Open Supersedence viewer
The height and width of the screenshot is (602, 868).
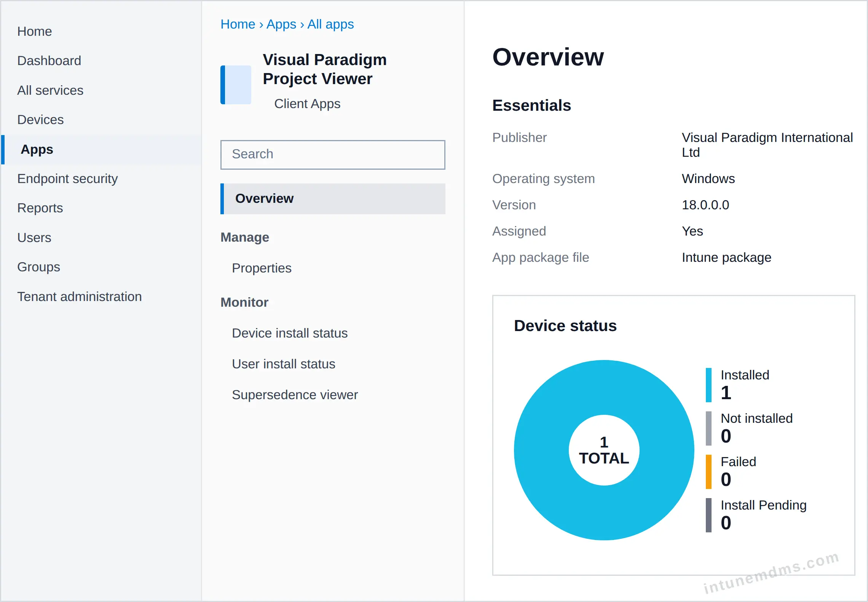click(x=295, y=395)
